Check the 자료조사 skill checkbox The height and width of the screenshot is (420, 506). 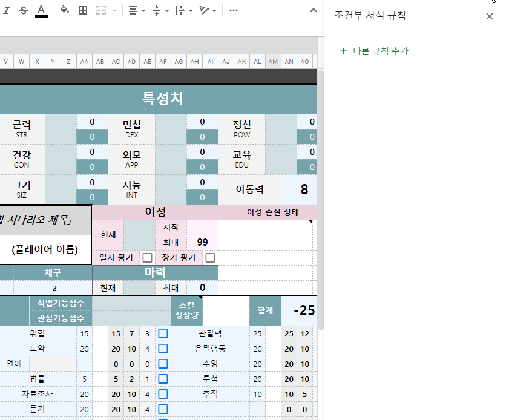tap(163, 394)
